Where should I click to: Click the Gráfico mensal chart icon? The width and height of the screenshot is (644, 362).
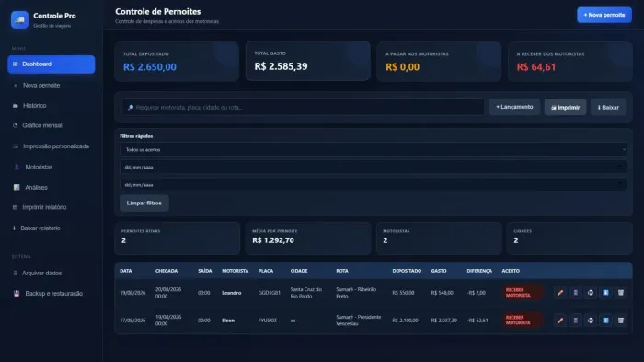(16, 125)
